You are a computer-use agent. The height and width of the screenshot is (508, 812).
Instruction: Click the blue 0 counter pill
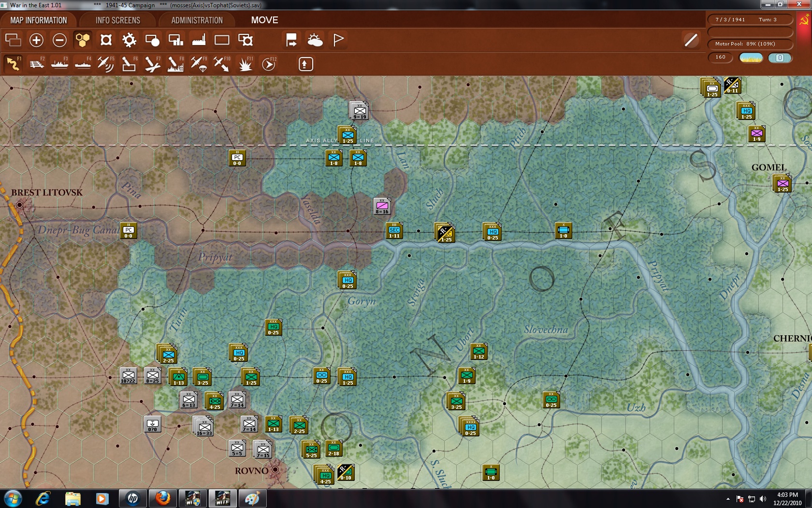click(780, 58)
